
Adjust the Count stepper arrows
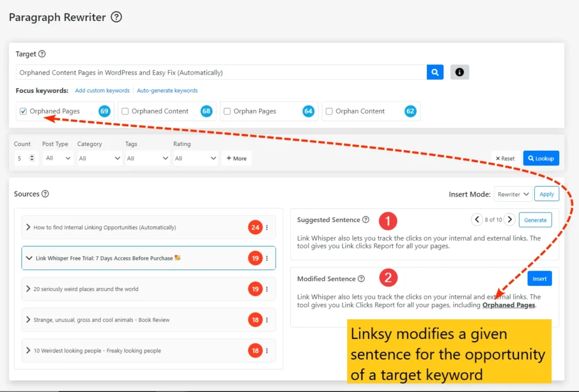tap(32, 158)
